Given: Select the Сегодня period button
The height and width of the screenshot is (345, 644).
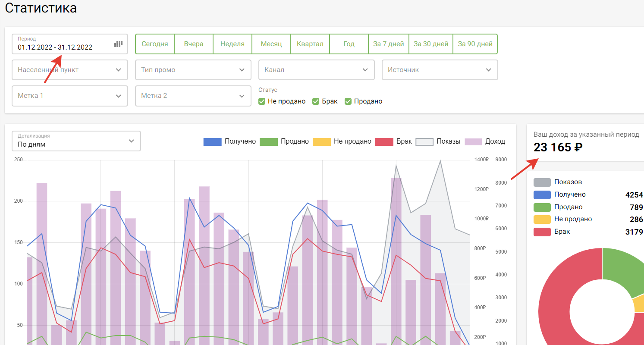Looking at the screenshot, I should click(x=155, y=44).
